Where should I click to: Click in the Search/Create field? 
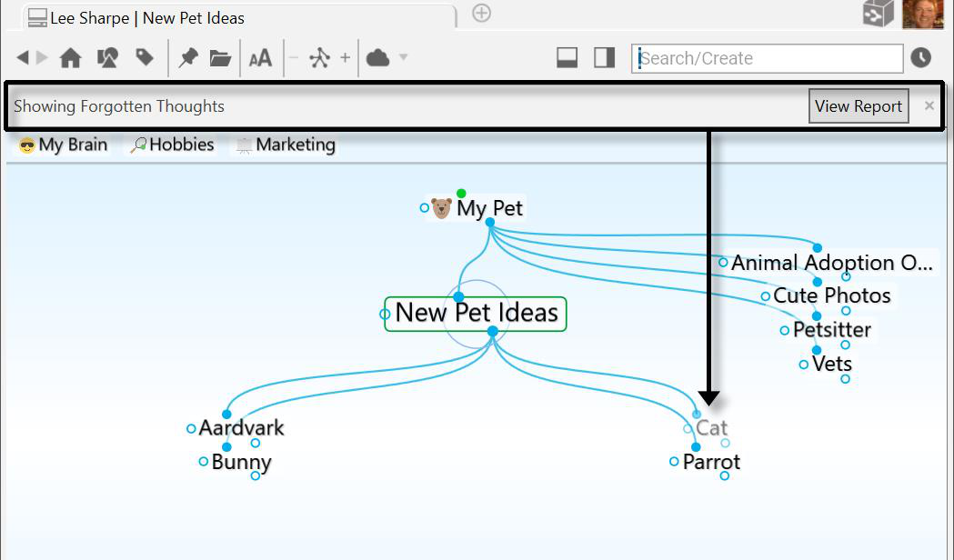[768, 58]
